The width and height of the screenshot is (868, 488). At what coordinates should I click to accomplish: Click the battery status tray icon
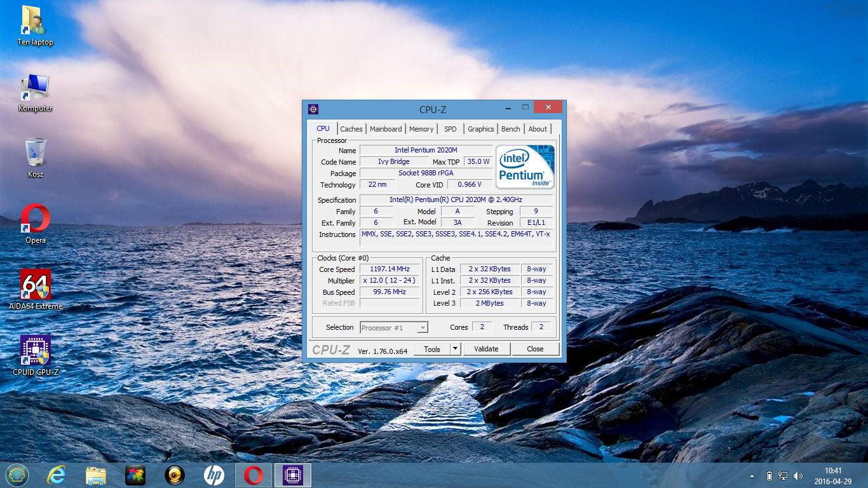point(769,476)
